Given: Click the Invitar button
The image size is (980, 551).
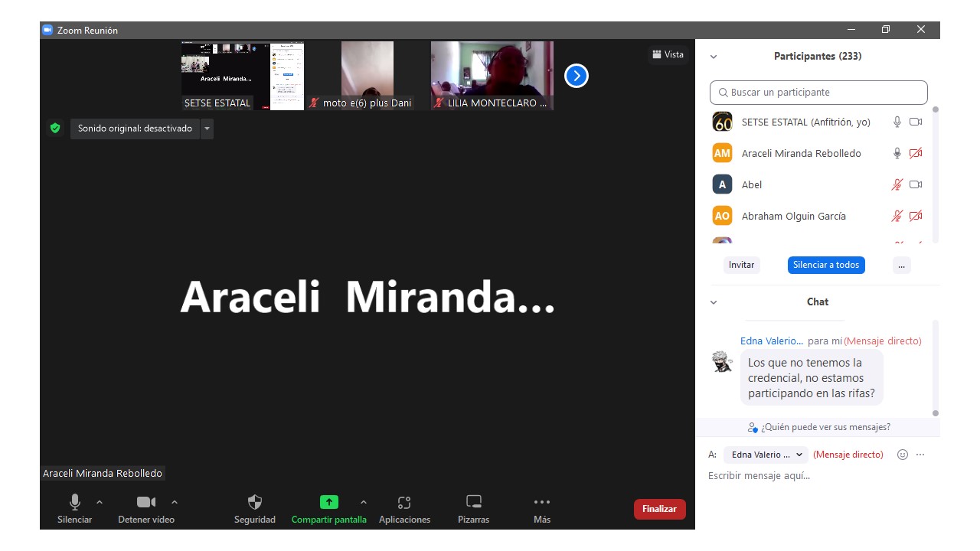Looking at the screenshot, I should coord(741,265).
